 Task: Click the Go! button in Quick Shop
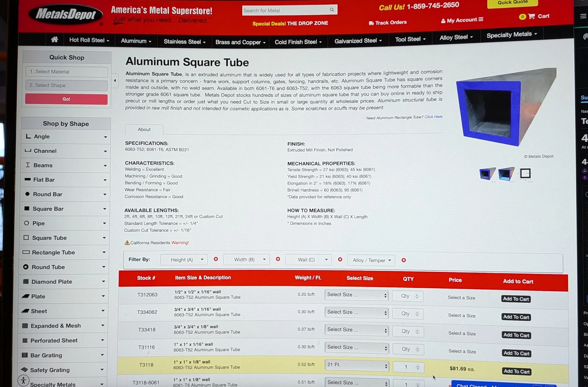66,99
